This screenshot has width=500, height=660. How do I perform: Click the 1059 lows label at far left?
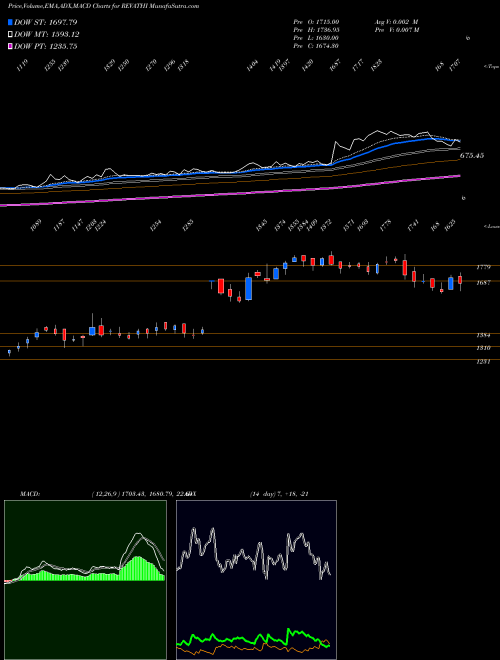(36, 226)
